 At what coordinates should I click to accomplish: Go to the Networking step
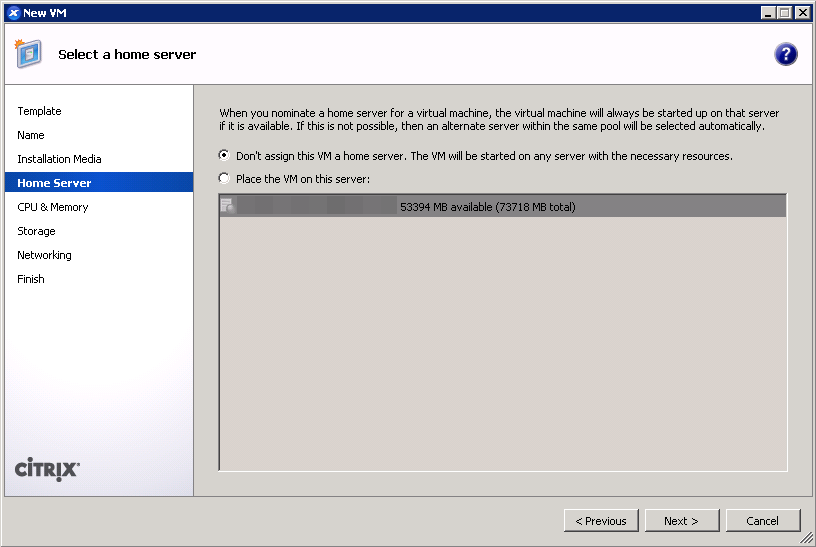pyautogui.click(x=44, y=255)
